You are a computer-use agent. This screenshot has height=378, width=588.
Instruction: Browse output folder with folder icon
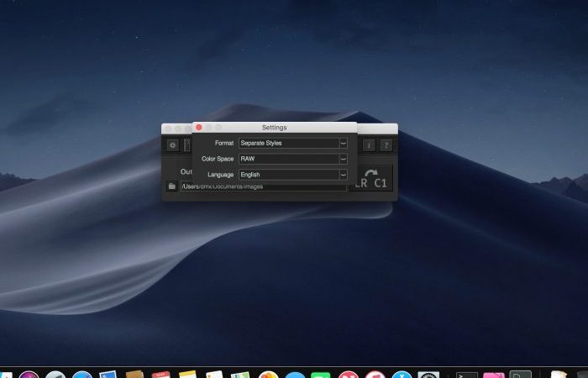point(171,186)
